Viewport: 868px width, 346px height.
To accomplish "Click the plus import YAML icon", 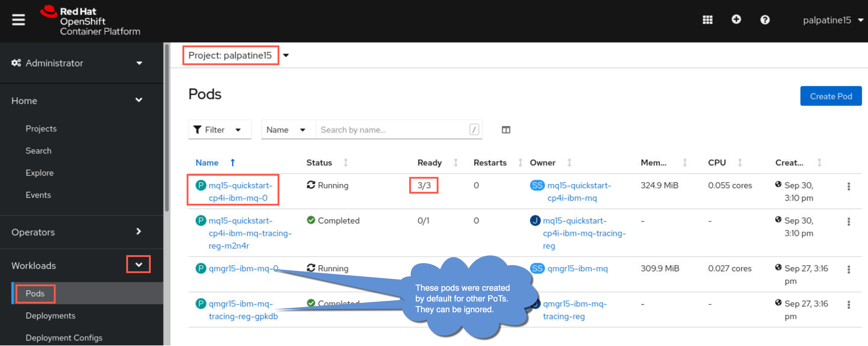I will pyautogui.click(x=736, y=19).
